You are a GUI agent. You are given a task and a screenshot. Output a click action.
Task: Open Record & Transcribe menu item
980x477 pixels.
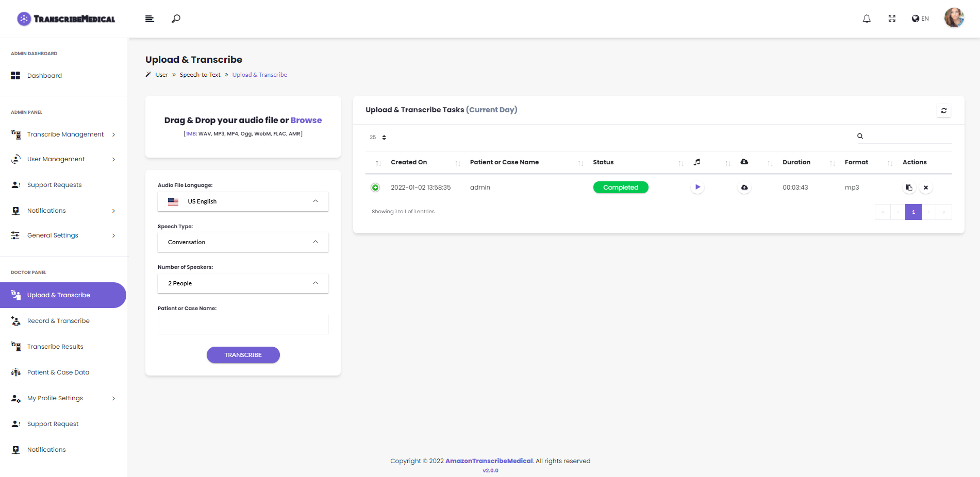58,321
